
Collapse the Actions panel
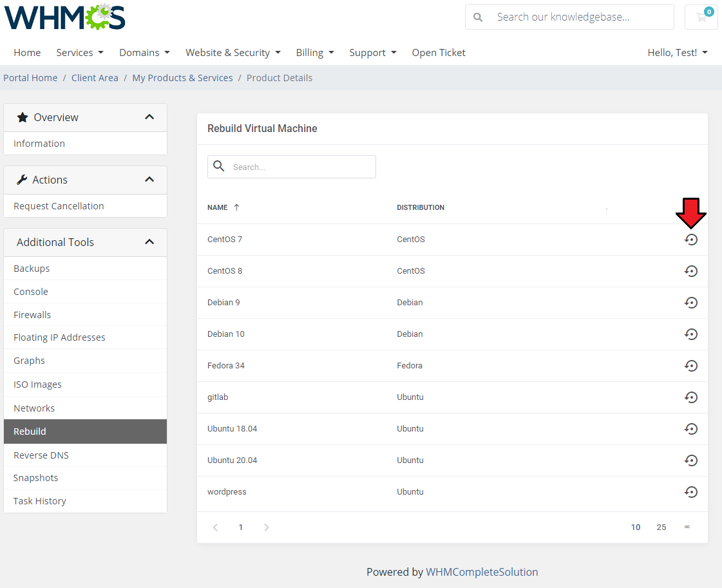149,180
